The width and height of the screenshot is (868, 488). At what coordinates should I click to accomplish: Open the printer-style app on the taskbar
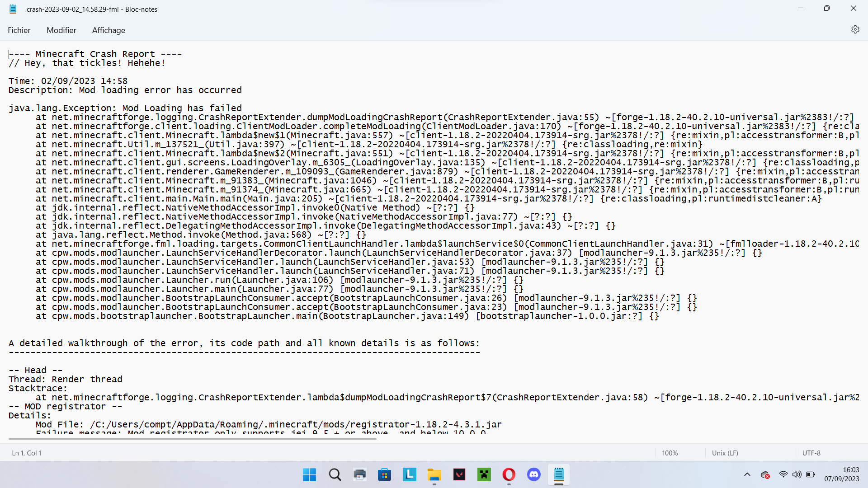(360, 474)
